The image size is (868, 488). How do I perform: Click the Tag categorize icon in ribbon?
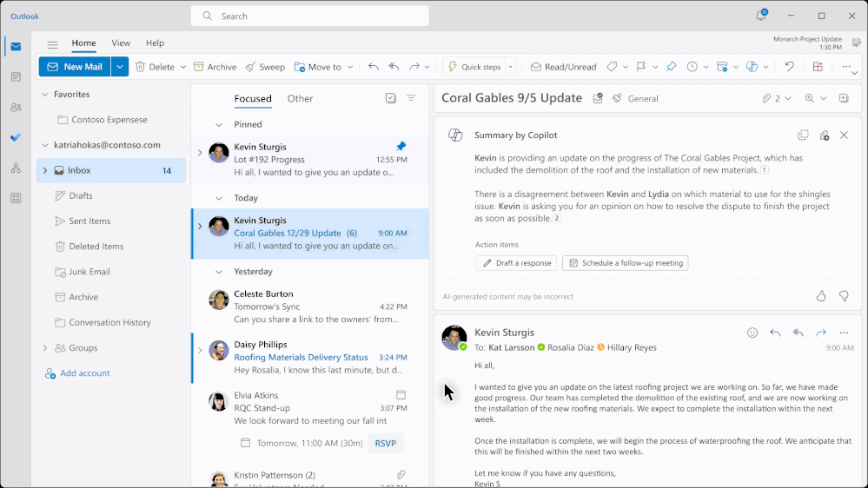coord(612,67)
